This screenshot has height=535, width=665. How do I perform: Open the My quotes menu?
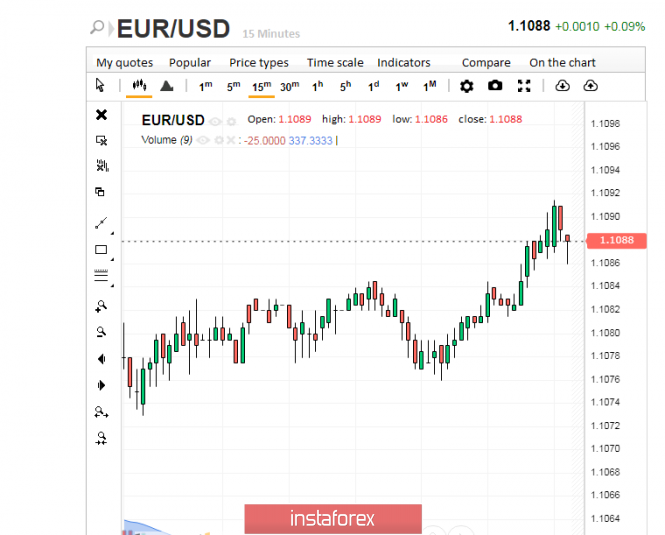pos(124,63)
